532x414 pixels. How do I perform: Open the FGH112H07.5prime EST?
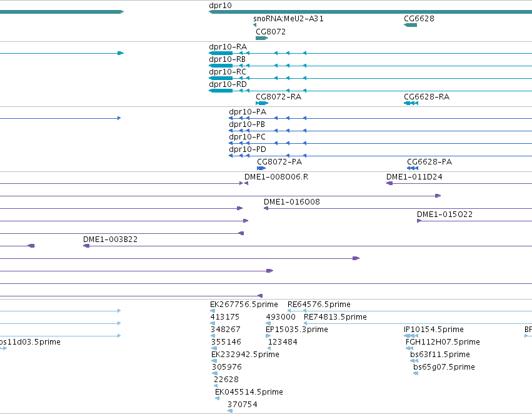tap(443, 343)
